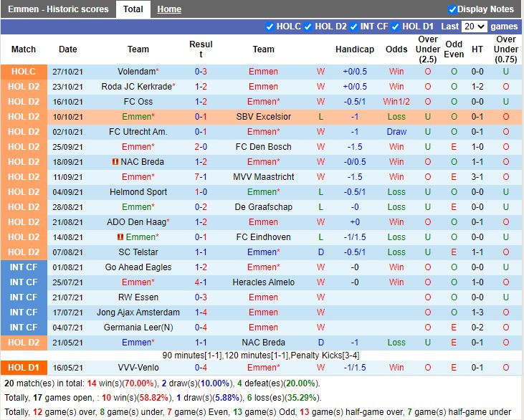
Task: Switch to the Home tab
Action: pos(169,9)
